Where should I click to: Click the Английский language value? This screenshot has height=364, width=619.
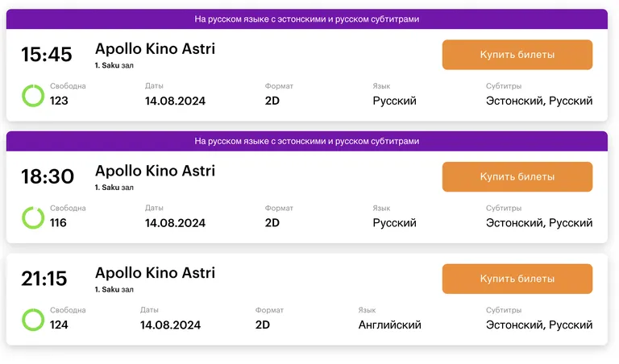(389, 325)
